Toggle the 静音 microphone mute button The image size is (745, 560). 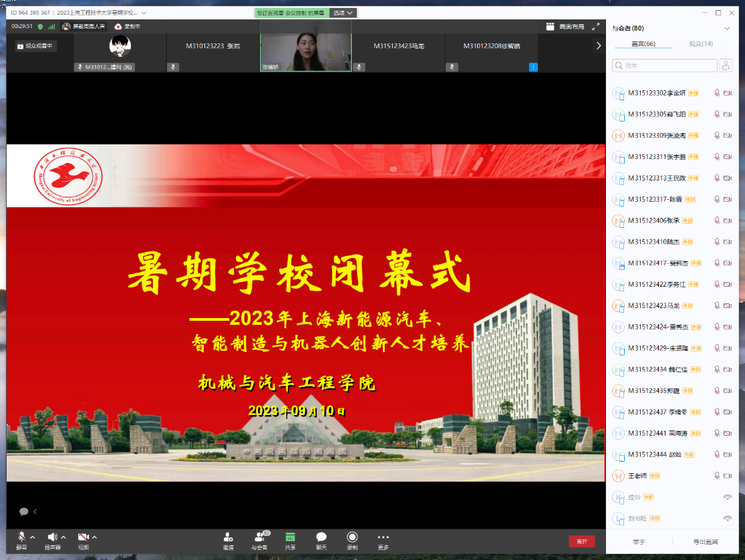tap(21, 538)
